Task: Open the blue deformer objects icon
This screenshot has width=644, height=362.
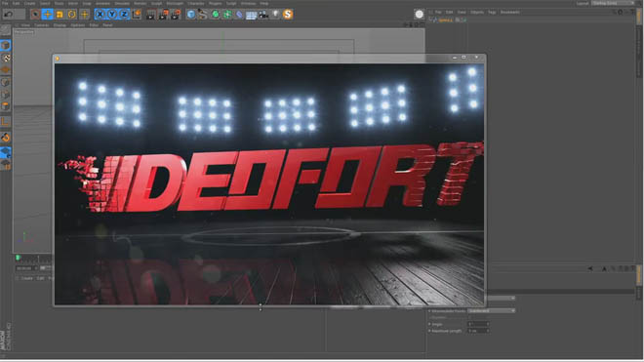Action: pos(239,15)
